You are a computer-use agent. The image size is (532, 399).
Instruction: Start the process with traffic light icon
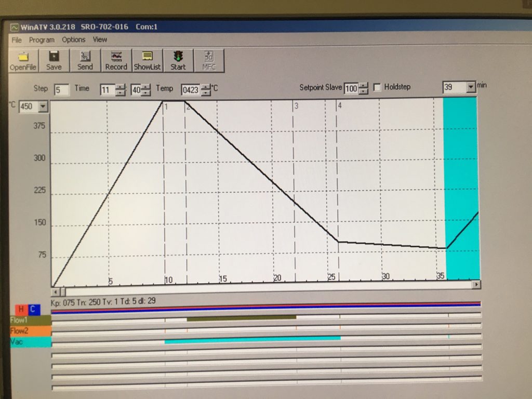tap(178, 56)
